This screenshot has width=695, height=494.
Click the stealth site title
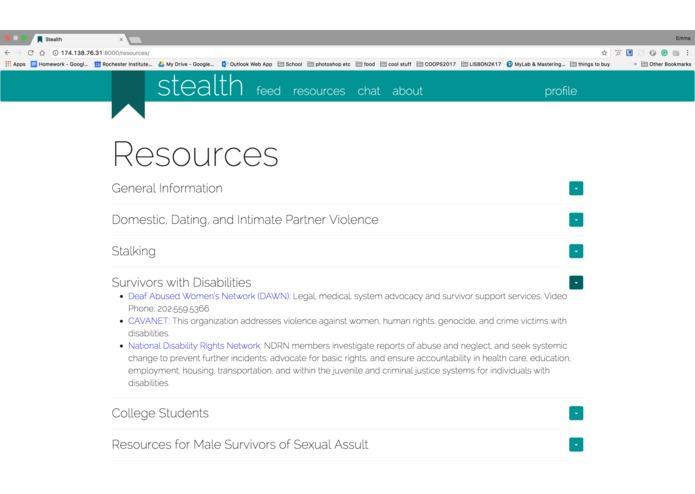pyautogui.click(x=200, y=86)
